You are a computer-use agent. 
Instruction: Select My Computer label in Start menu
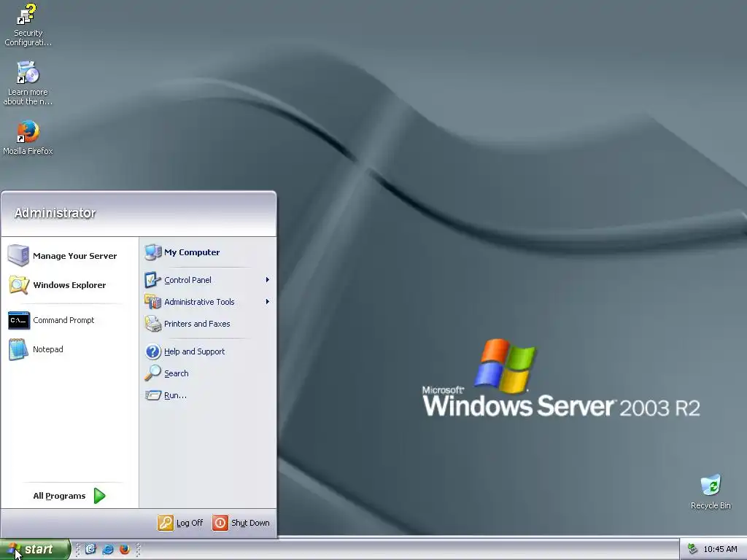click(192, 252)
